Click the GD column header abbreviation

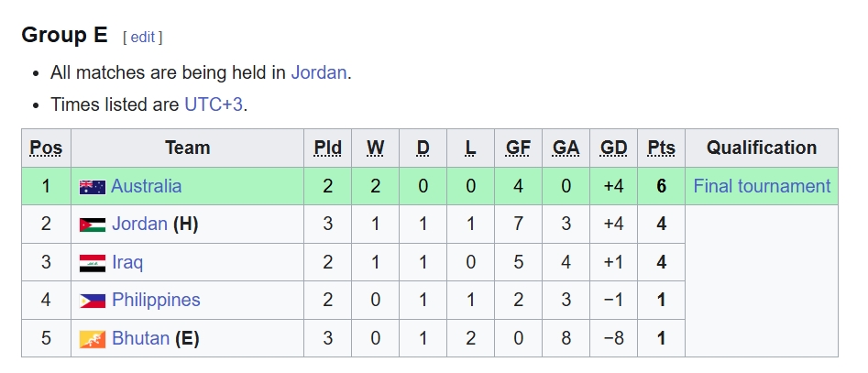tap(613, 148)
